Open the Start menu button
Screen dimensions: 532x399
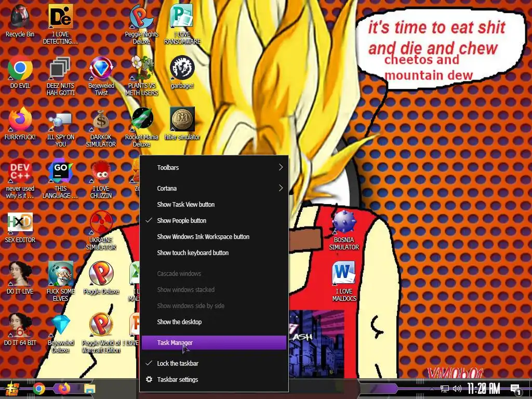pyautogui.click(x=11, y=389)
